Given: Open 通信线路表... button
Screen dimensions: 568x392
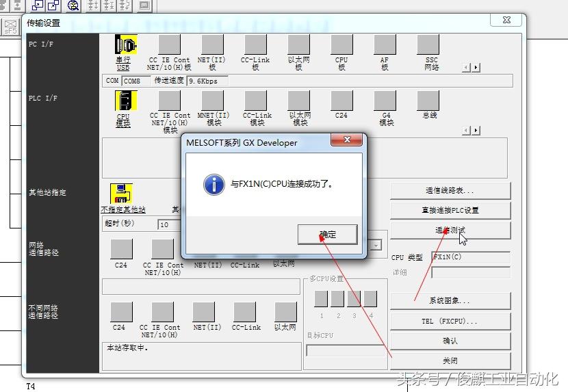Looking at the screenshot, I should (450, 191).
